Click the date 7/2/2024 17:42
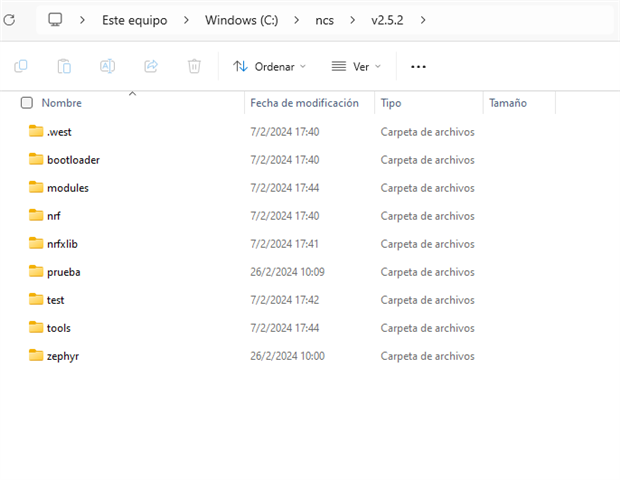Viewport: 620px width, 480px height. (285, 300)
